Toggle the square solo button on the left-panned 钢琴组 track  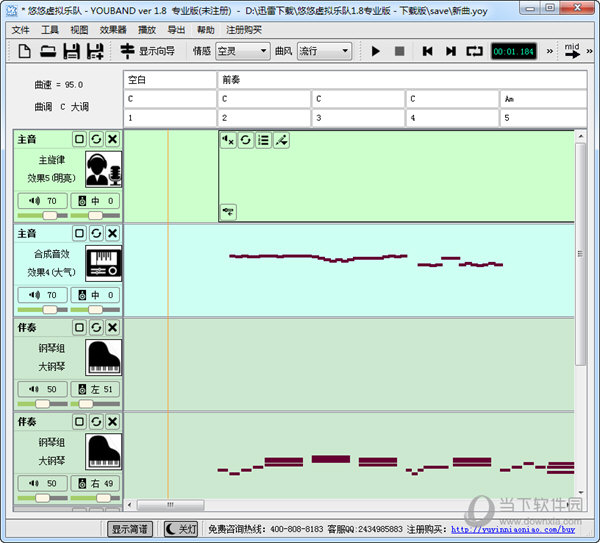[x=79, y=327]
